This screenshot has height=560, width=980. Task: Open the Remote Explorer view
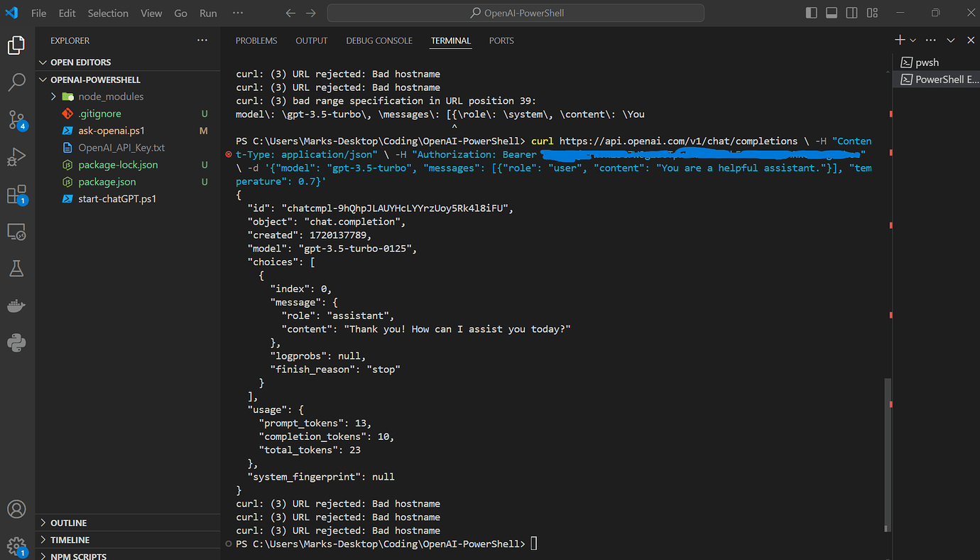coord(16,231)
